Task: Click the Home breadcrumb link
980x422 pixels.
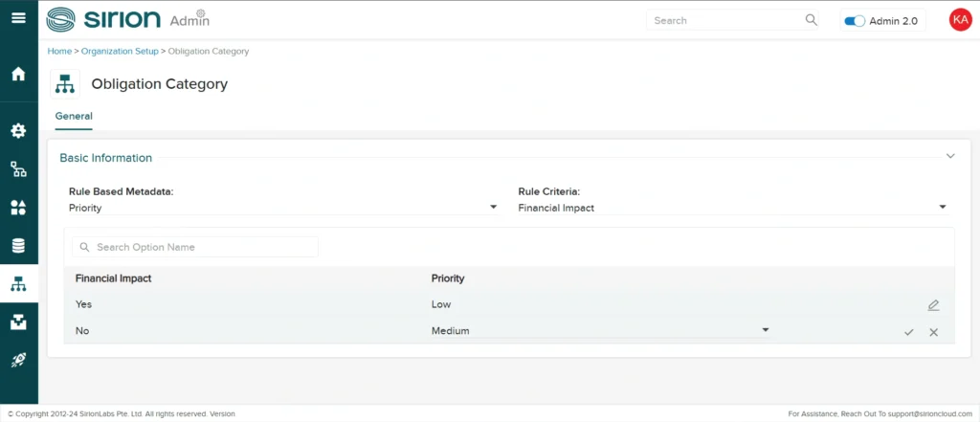Action: click(59, 51)
